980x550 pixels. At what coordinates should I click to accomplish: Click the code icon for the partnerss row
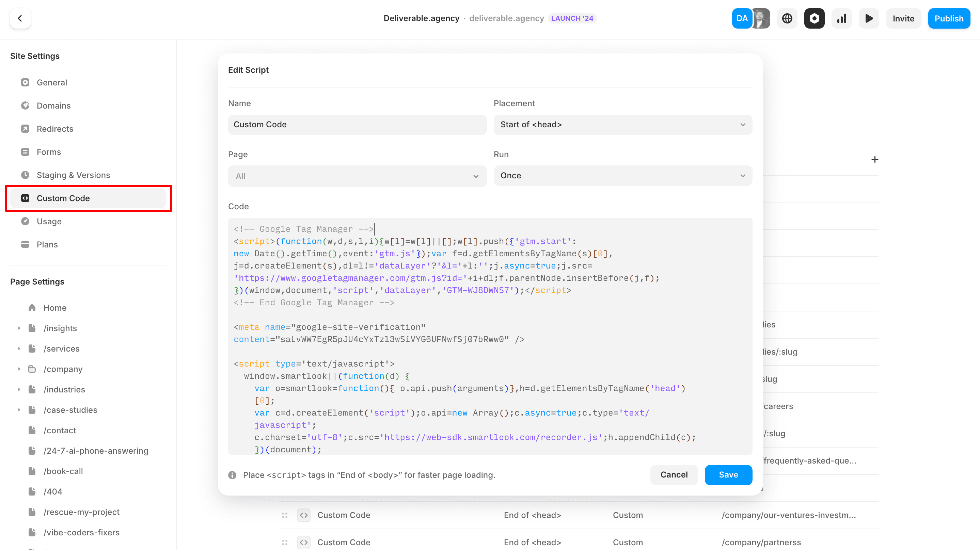click(303, 542)
